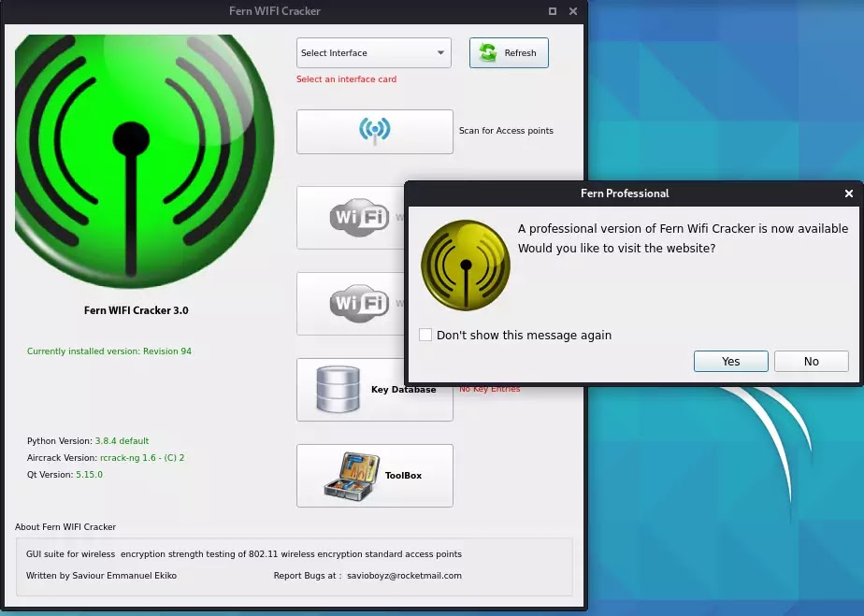Click the Python Version 3.8.4 default text
The height and width of the screenshot is (616, 864).
pyautogui.click(x=88, y=441)
